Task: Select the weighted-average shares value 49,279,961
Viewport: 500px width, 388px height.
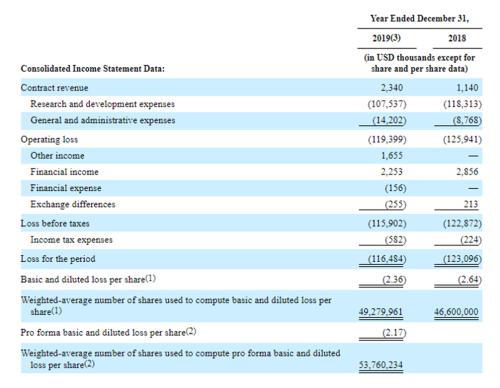Action: (x=381, y=312)
